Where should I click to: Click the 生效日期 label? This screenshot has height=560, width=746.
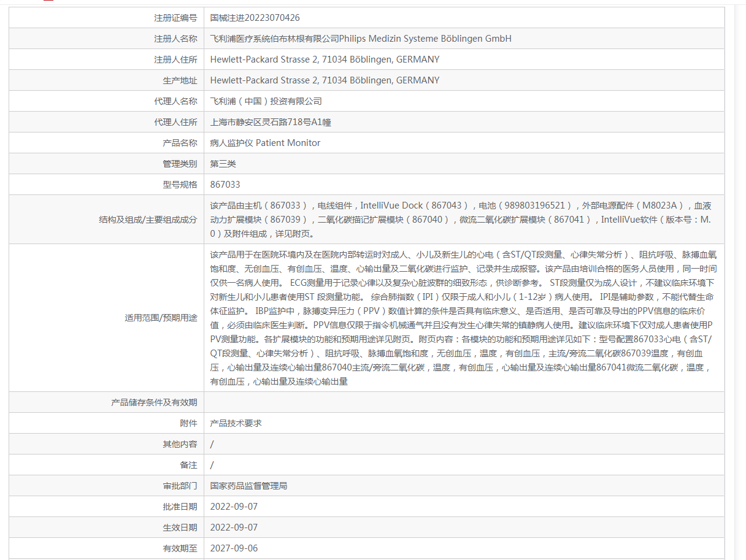180,527
